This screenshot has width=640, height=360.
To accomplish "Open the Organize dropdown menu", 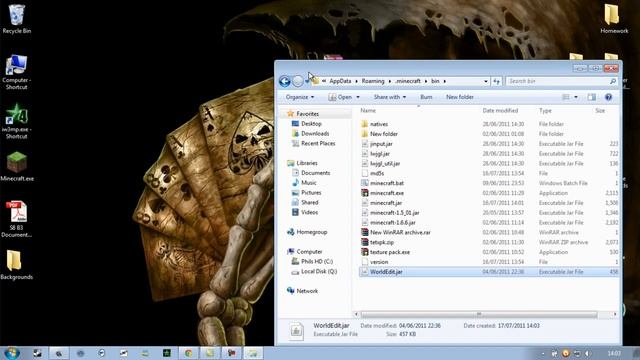I will click(x=300, y=97).
